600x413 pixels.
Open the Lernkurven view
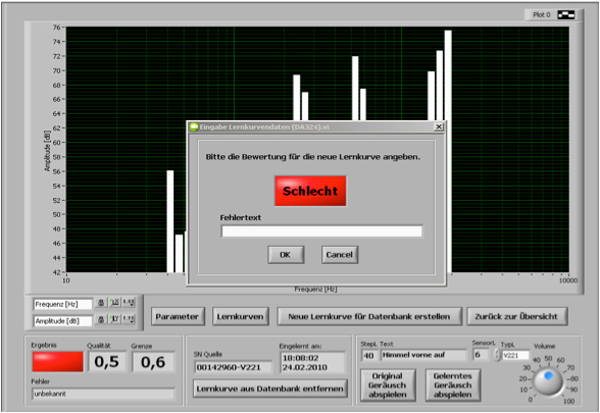pyautogui.click(x=240, y=316)
